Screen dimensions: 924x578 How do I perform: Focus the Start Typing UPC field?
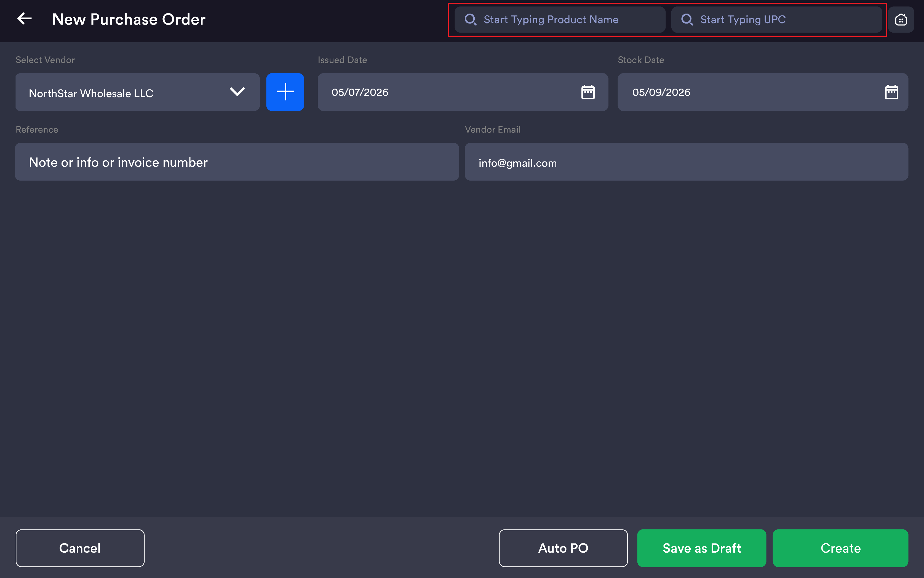point(776,20)
